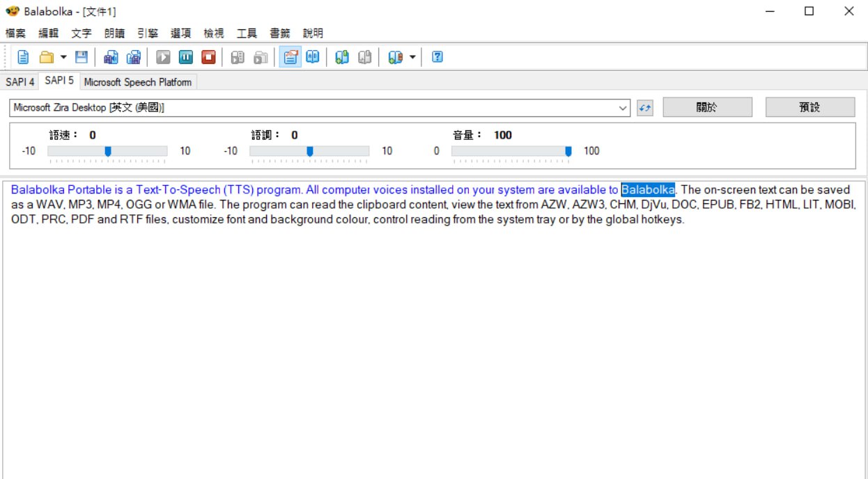Viewport: 868px width, 479px height.
Task: Click the Help question mark icon
Action: [x=437, y=57]
